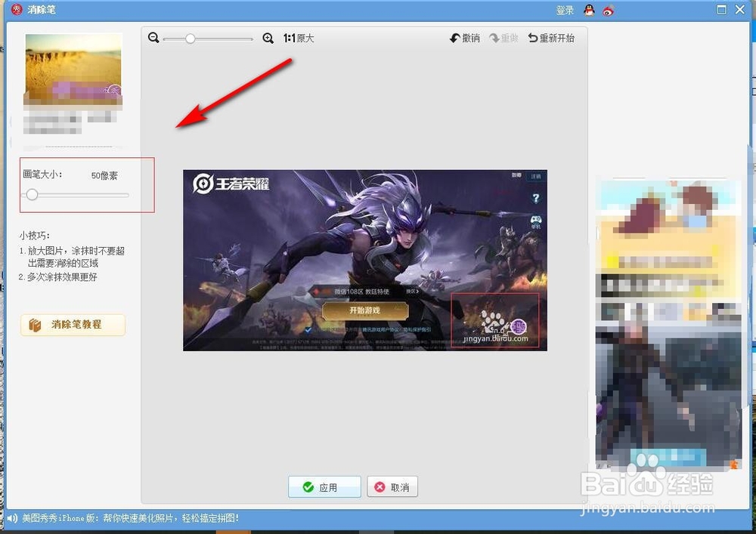Click the 画笔大小 brush size slider handle
This screenshot has width=756, height=534.
coord(33,195)
